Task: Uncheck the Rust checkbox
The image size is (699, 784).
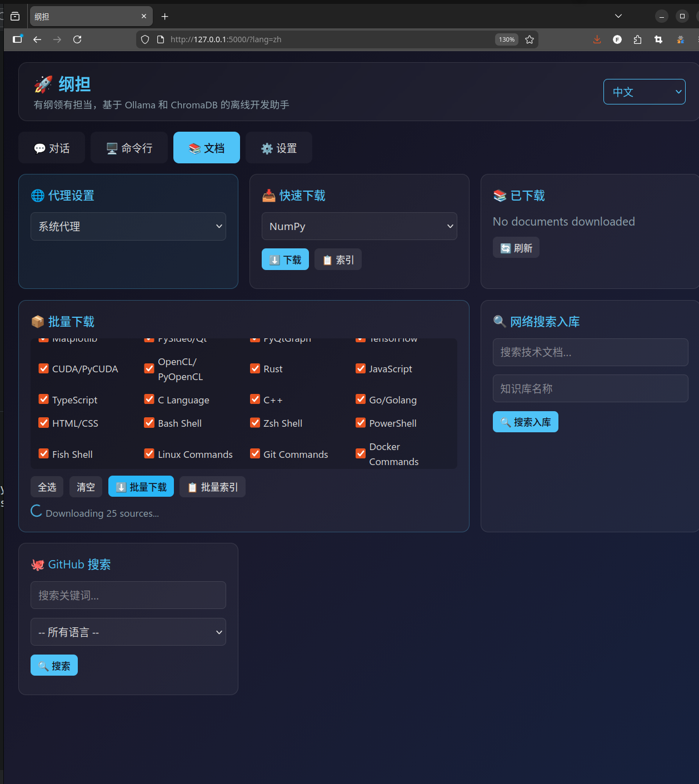Action: coord(255,368)
